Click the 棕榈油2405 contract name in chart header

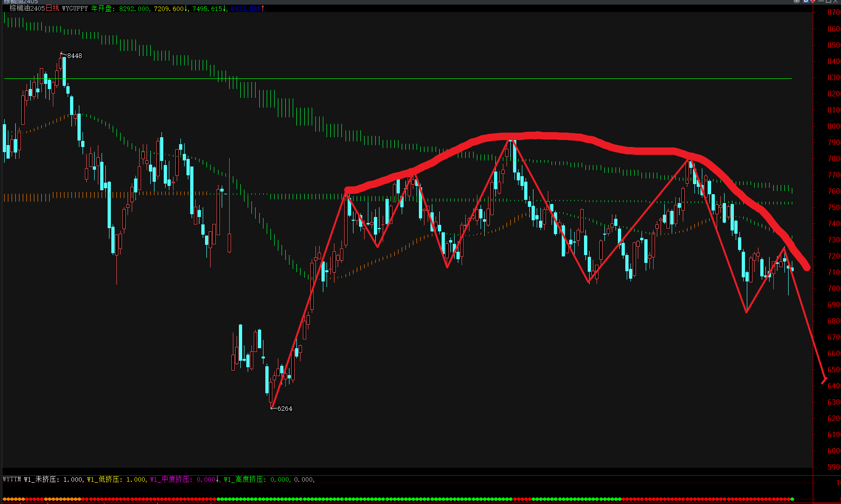click(27, 9)
